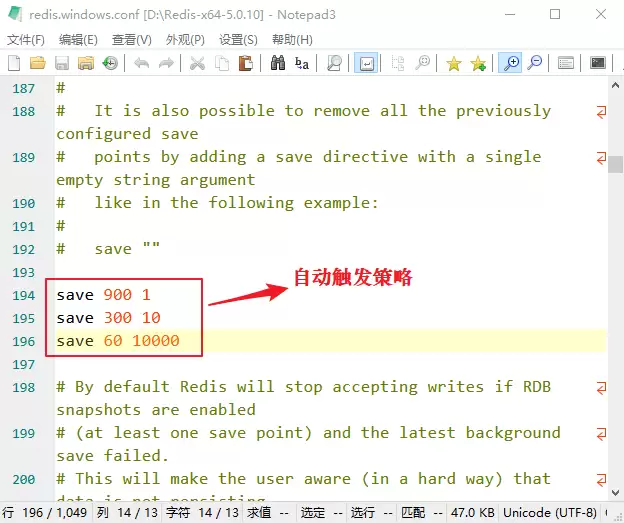
Task: Minimize the Notepad3 window
Action: pyautogui.click(x=510, y=14)
